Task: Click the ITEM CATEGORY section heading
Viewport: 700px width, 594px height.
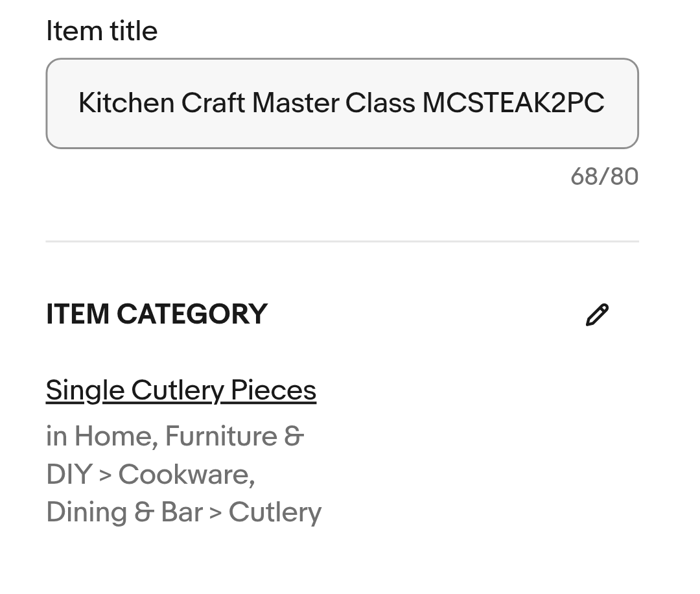Action: 156,315
